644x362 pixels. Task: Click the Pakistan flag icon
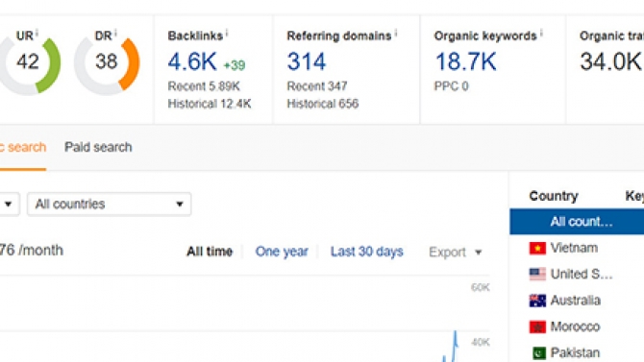click(x=539, y=352)
